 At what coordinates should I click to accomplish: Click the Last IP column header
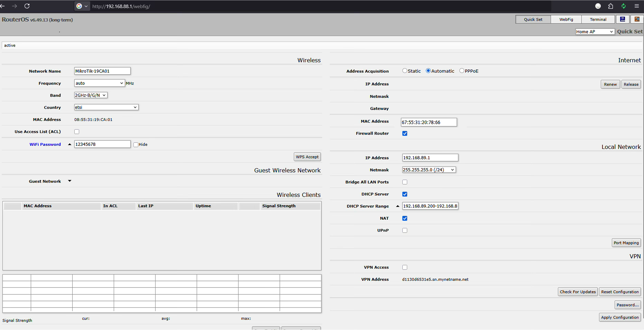point(165,206)
